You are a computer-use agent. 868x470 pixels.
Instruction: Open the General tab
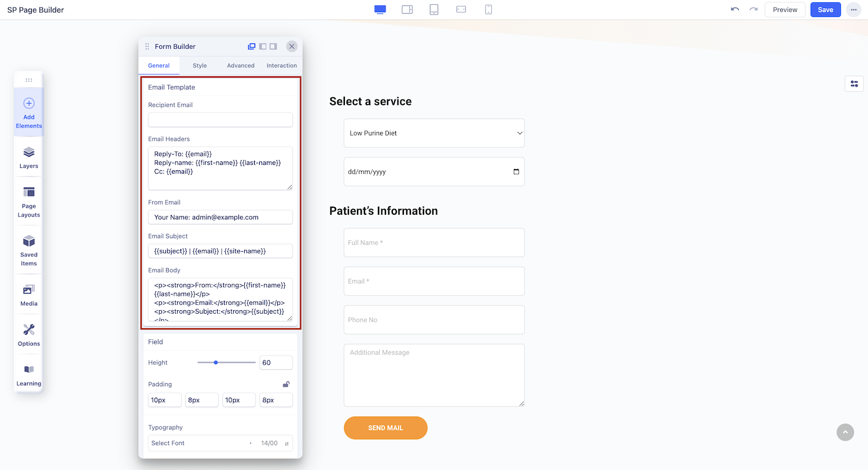[159, 65]
